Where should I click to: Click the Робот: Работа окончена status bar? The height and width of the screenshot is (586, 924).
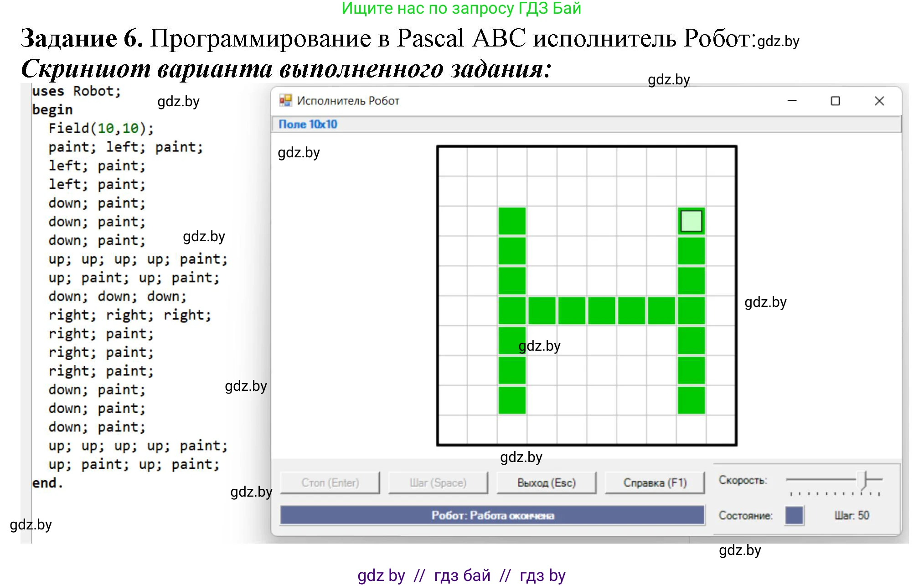492,515
